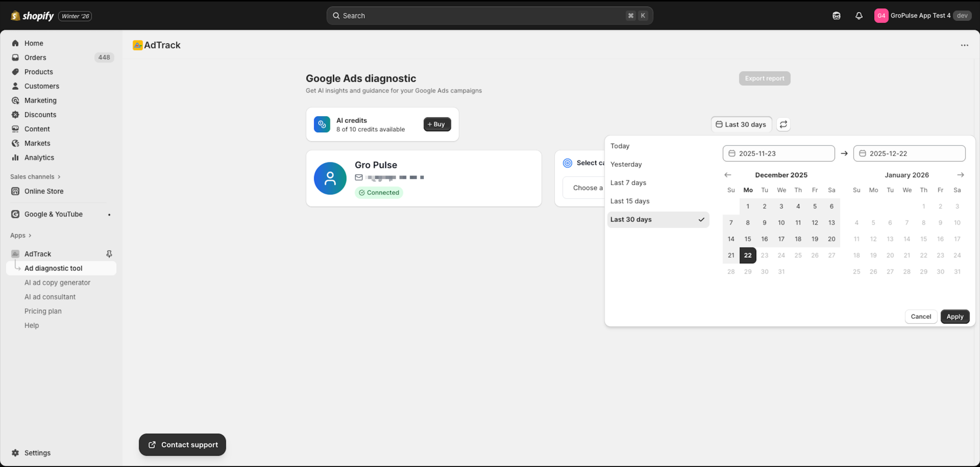Open the Last 30 days date range dropdown
980x467 pixels.
pos(741,124)
